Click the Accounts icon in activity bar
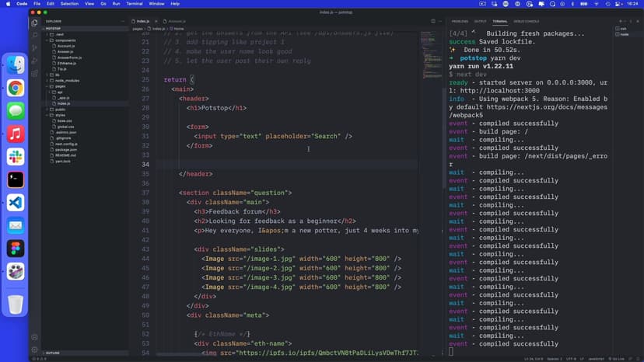Viewport: 644px width, 362px height. point(34,337)
